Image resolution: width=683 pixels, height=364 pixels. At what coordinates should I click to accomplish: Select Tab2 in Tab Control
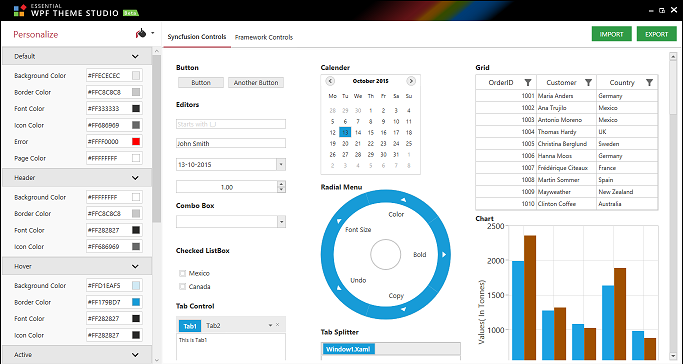tap(213, 326)
